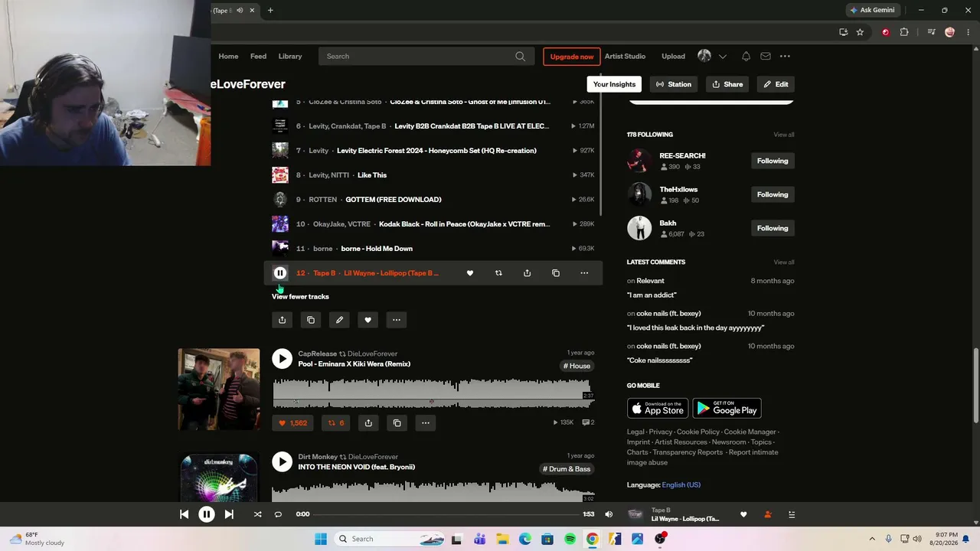This screenshot has height=551, width=980.
Task: Mute the player volume
Action: [x=609, y=514]
